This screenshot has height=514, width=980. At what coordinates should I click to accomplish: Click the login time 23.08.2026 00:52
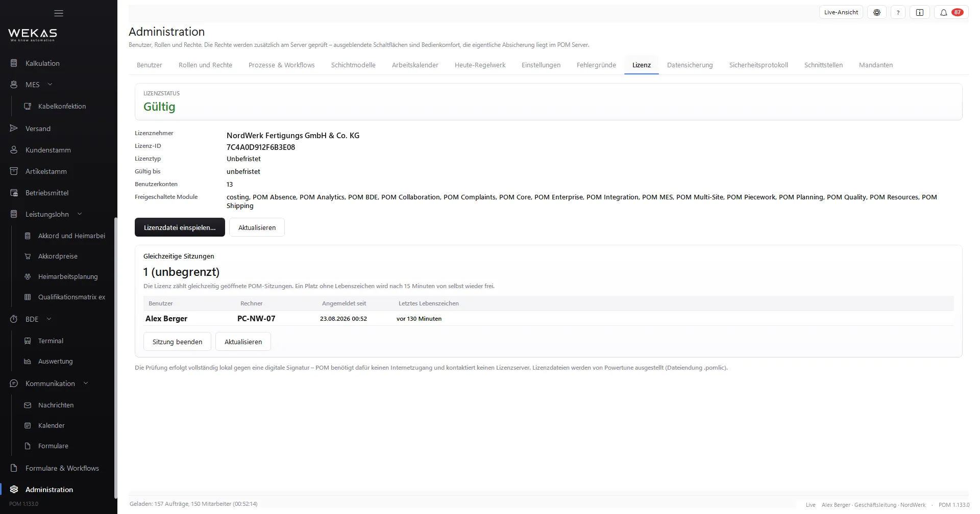[x=344, y=319]
